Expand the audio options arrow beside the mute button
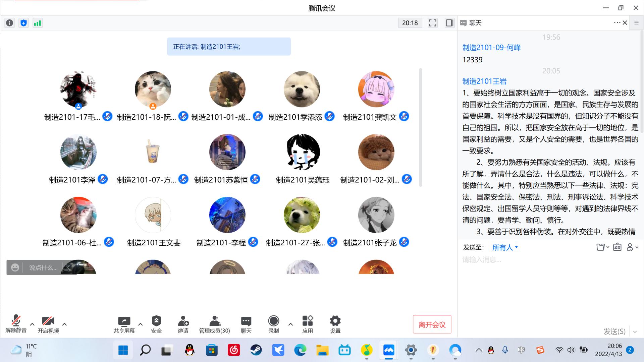Image resolution: width=644 pixels, height=362 pixels. 32,324
